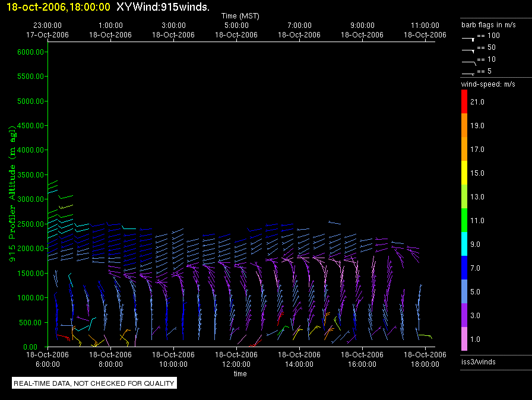This screenshot has height=400, width=532.
Task: Select the 21.0 wind-speed legend label
Action: [478, 102]
